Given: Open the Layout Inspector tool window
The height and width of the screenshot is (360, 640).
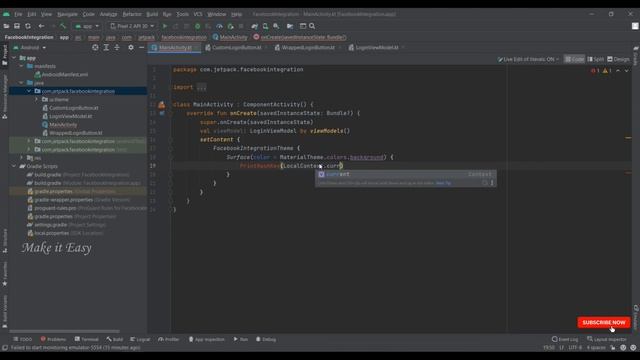Looking at the screenshot, I should coord(607,340).
